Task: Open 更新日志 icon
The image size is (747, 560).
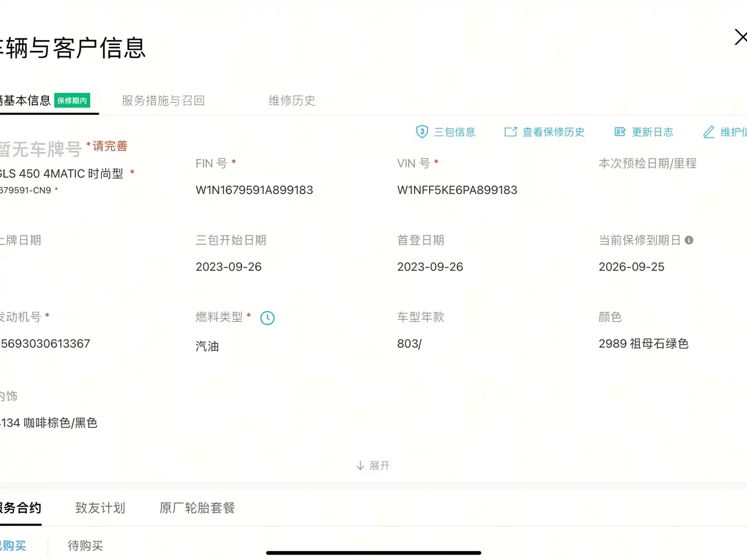Action: [x=620, y=132]
